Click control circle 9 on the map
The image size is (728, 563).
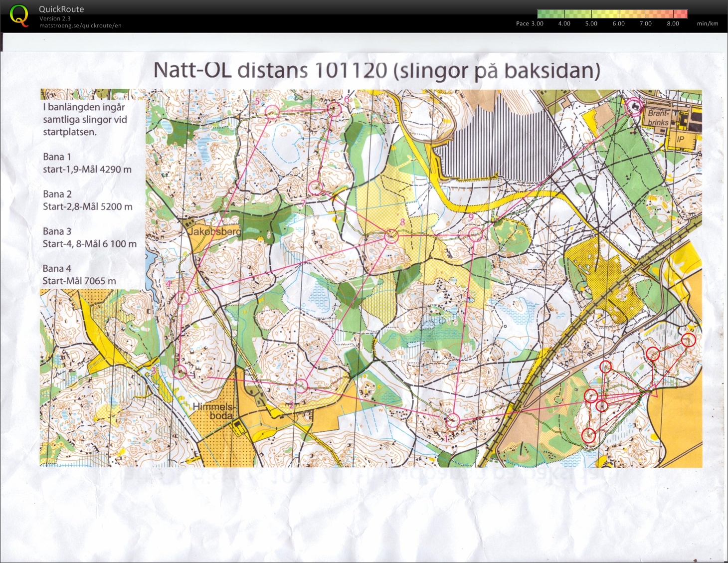pos(476,234)
